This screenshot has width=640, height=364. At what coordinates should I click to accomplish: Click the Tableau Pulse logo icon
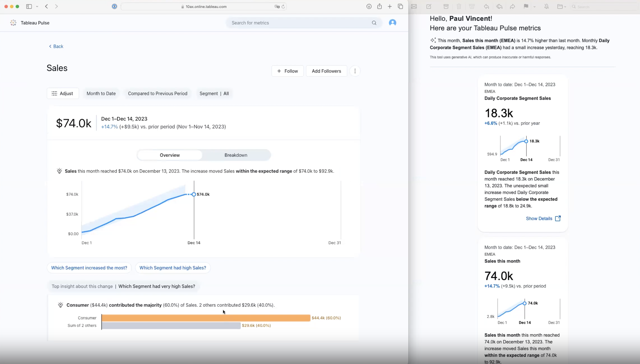pos(13,23)
